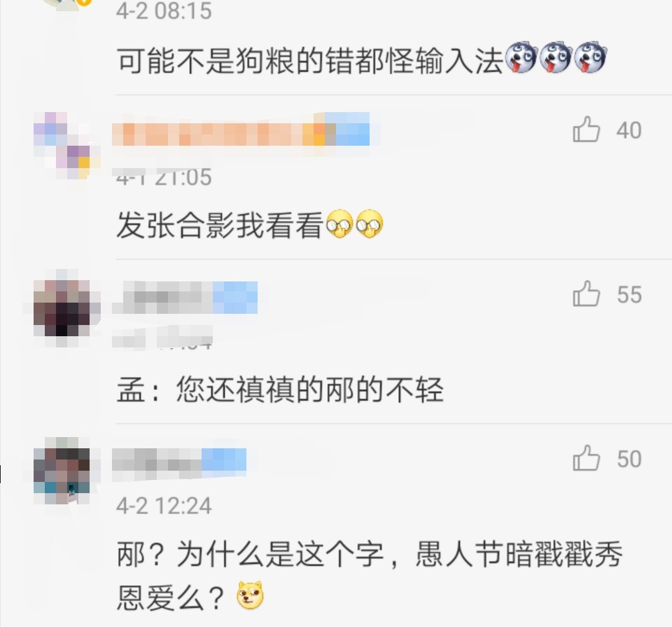672x627 pixels.
Task: Select the comment 孟：您还禛禛的邴的不轻
Action: [x=280, y=389]
